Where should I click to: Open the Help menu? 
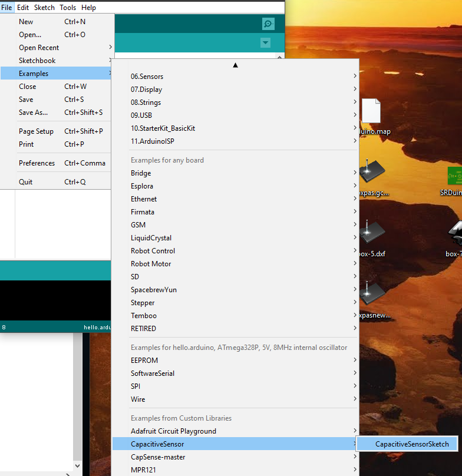pyautogui.click(x=88, y=7)
